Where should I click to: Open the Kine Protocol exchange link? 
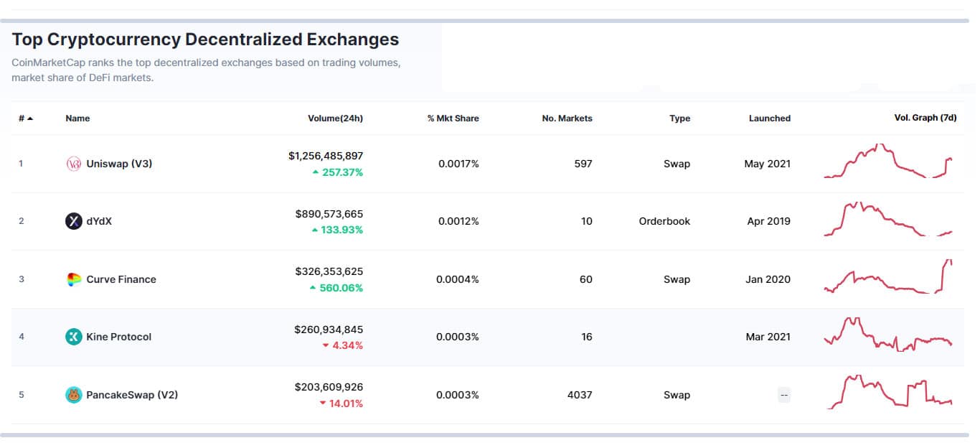119,337
